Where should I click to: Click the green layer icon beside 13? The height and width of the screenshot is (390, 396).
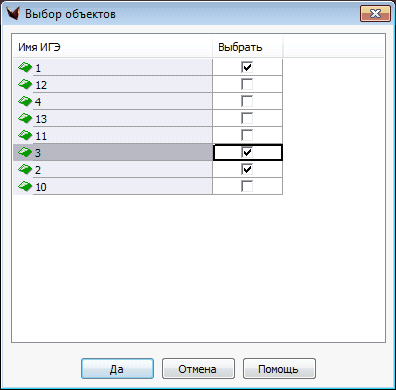tap(25, 118)
